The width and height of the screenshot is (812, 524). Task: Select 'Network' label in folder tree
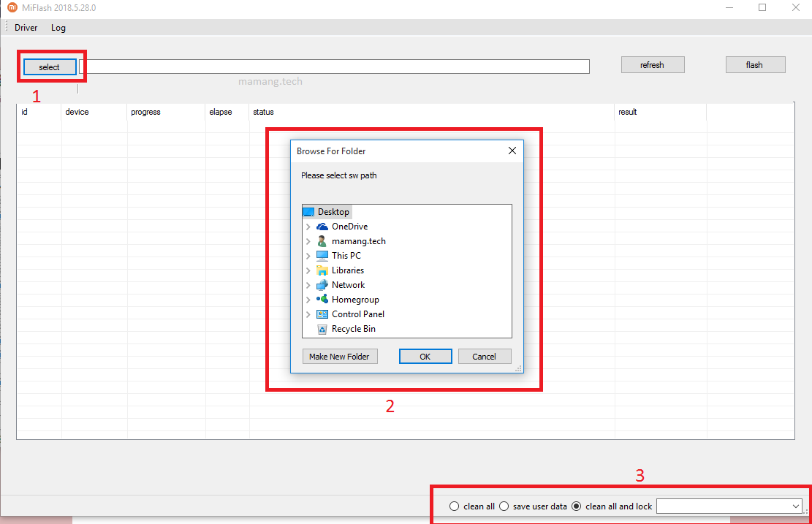(348, 285)
